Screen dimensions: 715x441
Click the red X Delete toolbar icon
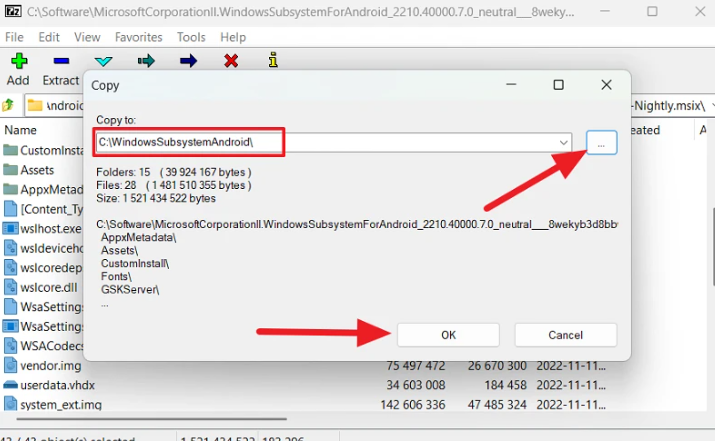tap(231, 61)
